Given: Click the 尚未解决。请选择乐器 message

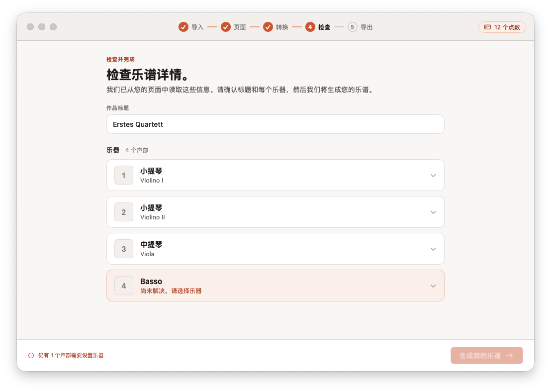Looking at the screenshot, I should click(171, 291).
